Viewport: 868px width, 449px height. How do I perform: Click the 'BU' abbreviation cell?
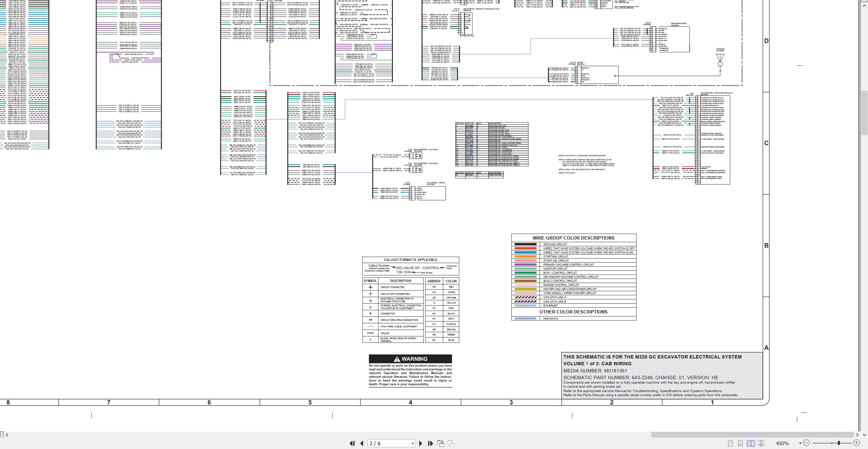point(434,340)
